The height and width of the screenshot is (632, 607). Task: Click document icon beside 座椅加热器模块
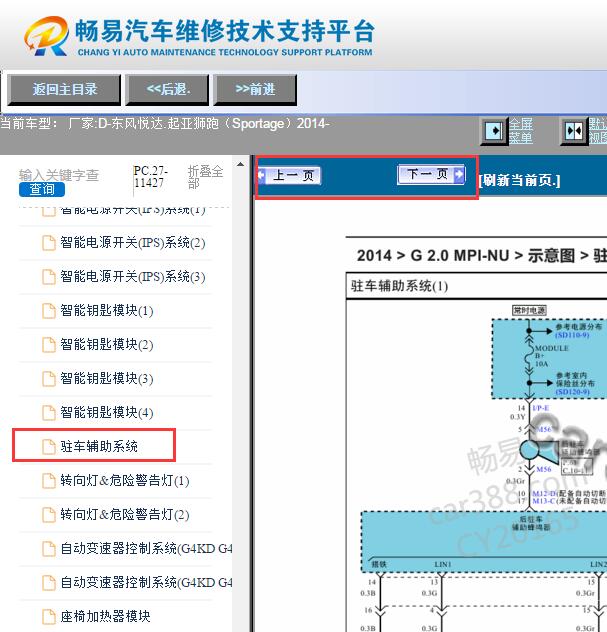[49, 617]
